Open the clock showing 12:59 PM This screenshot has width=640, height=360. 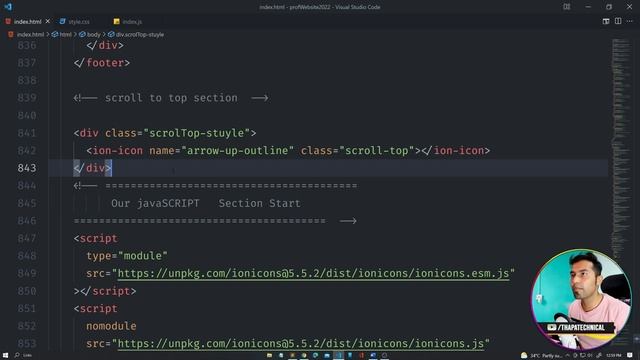(613, 356)
